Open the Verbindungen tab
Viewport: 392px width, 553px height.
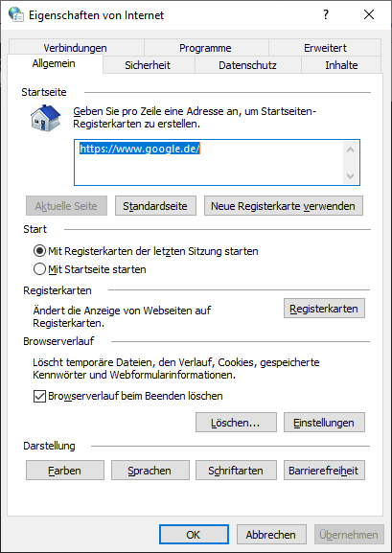[75, 48]
